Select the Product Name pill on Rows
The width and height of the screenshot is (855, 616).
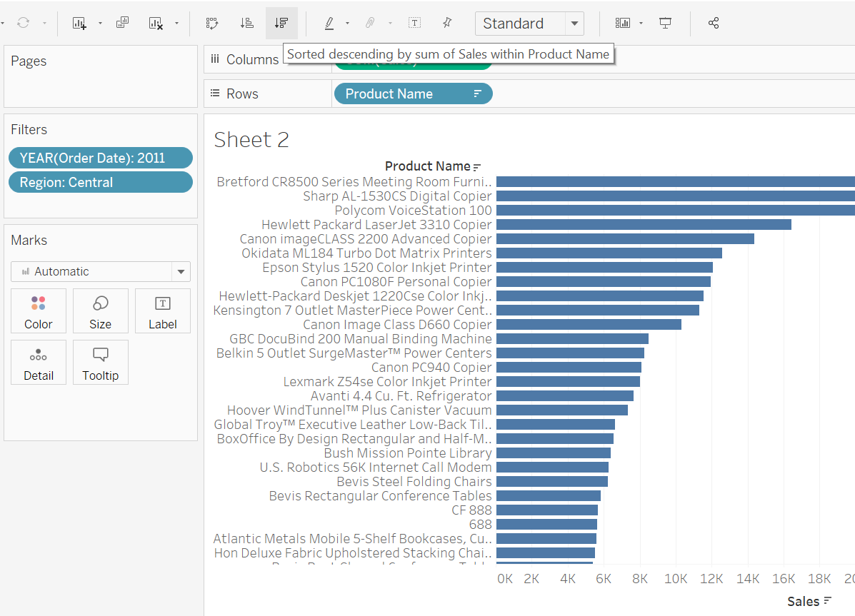pos(413,94)
